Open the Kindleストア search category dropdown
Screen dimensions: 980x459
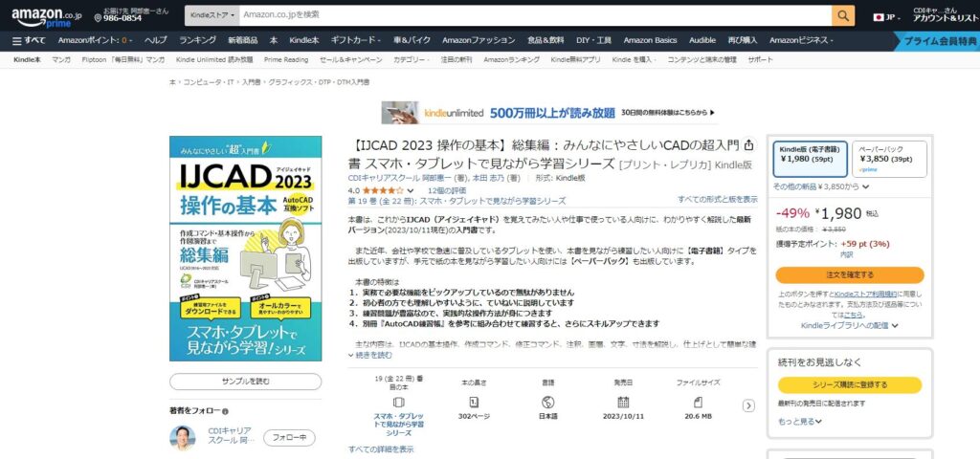click(x=212, y=15)
